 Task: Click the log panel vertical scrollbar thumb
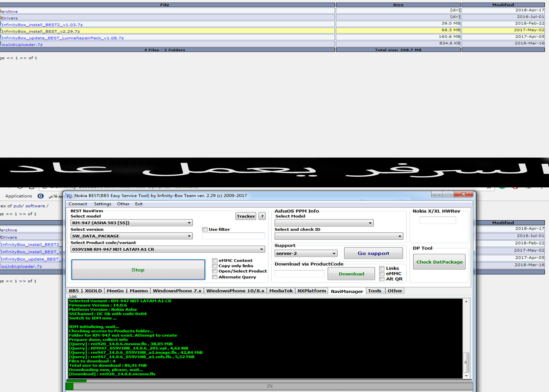click(x=466, y=362)
